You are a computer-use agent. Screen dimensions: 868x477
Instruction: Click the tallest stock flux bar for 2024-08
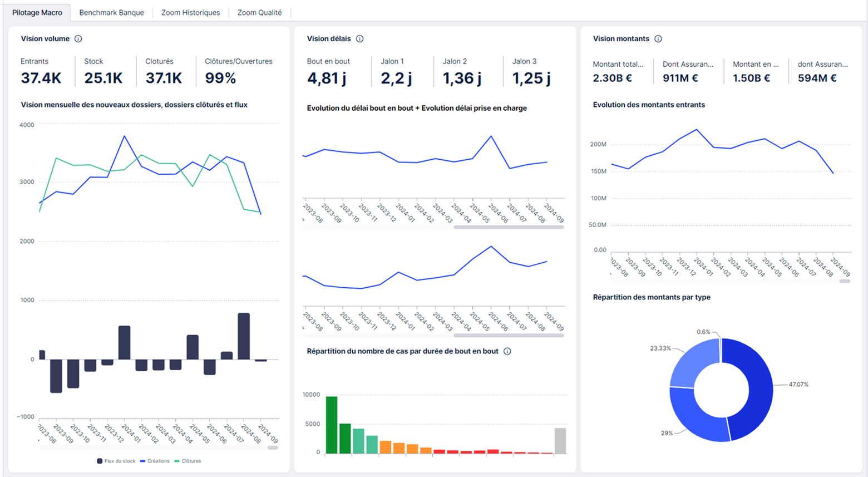pyautogui.click(x=244, y=336)
